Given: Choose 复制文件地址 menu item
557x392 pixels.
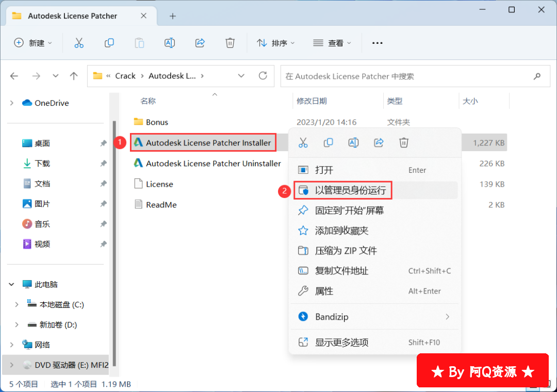Looking at the screenshot, I should 374,271.
